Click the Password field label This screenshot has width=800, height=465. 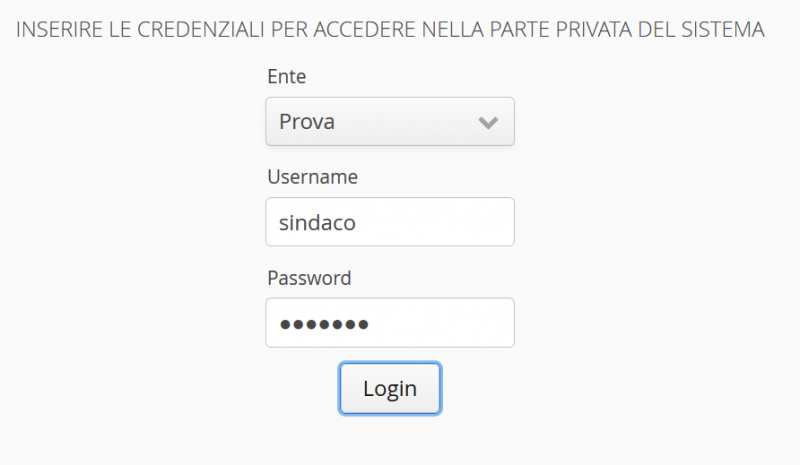309,277
